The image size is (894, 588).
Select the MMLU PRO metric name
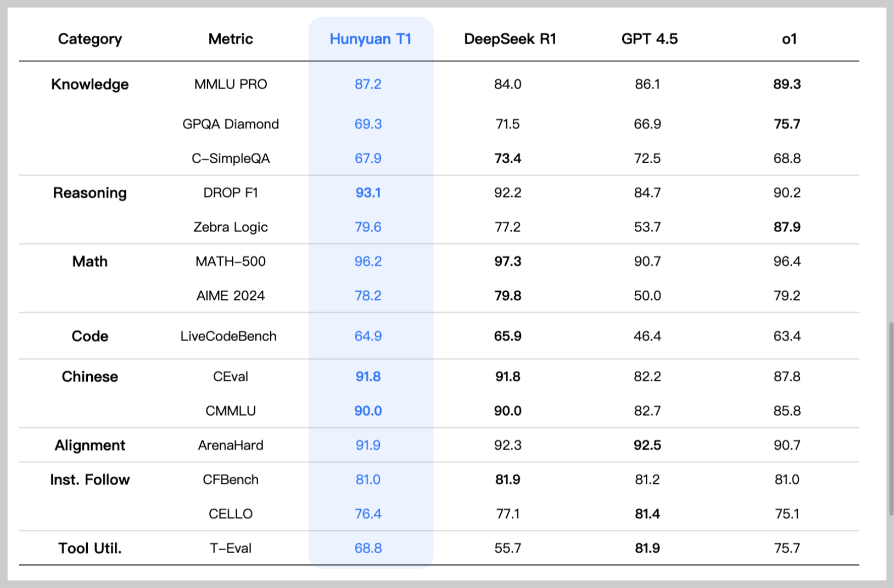pyautogui.click(x=230, y=84)
